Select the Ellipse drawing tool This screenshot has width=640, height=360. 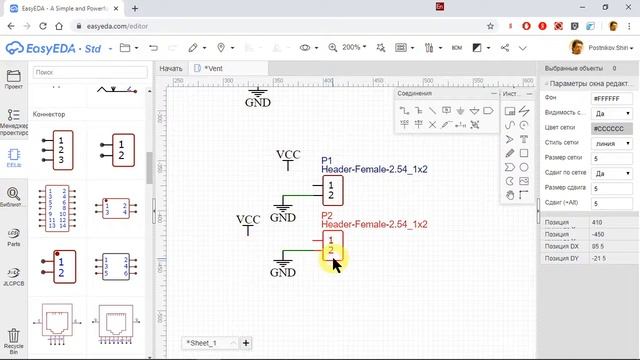pyautogui.click(x=524, y=167)
